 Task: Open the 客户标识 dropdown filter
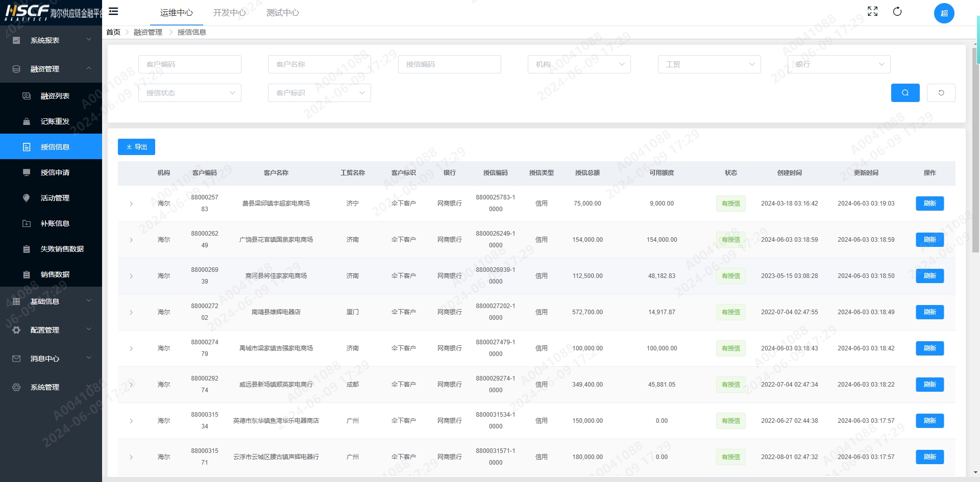pyautogui.click(x=320, y=93)
